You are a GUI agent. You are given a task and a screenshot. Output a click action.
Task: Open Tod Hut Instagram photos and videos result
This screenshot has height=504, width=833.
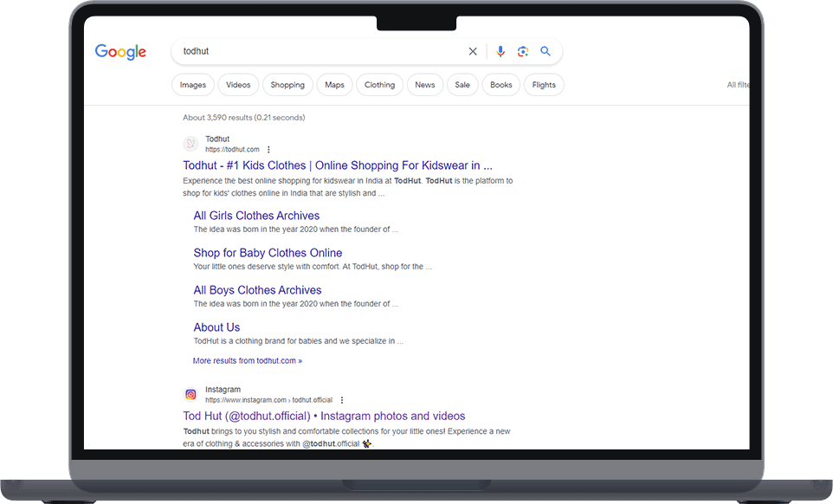(x=324, y=416)
